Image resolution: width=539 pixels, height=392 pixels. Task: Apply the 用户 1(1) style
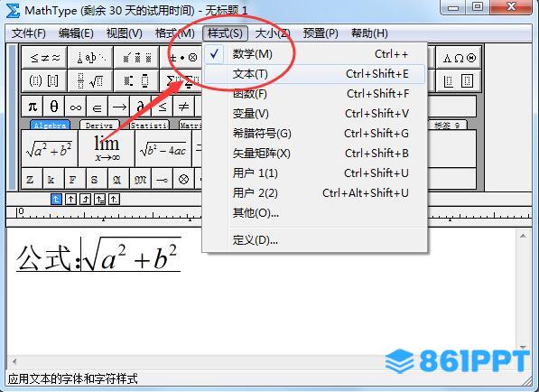tap(314, 173)
